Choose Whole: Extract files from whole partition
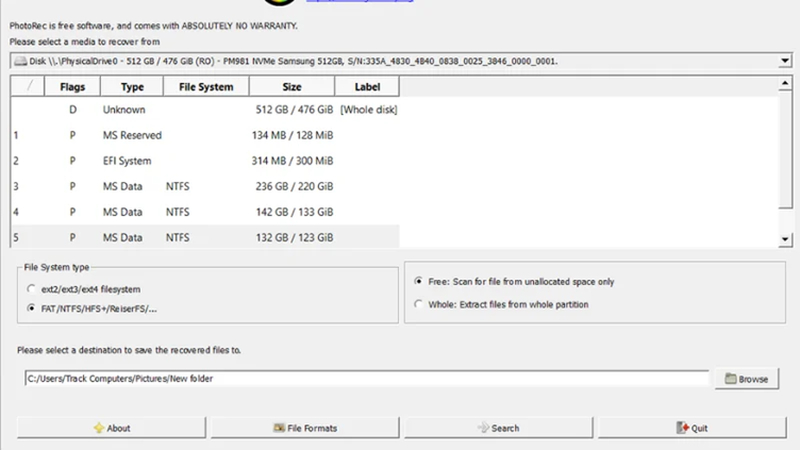The width and height of the screenshot is (800, 450). point(418,304)
